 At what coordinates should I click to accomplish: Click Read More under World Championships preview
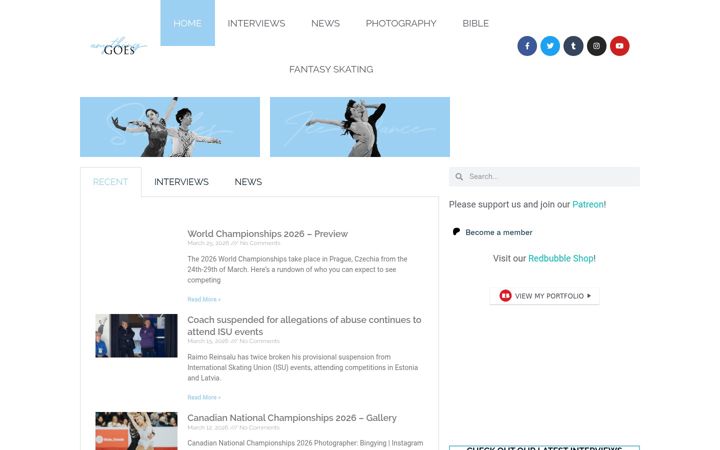pos(204,299)
